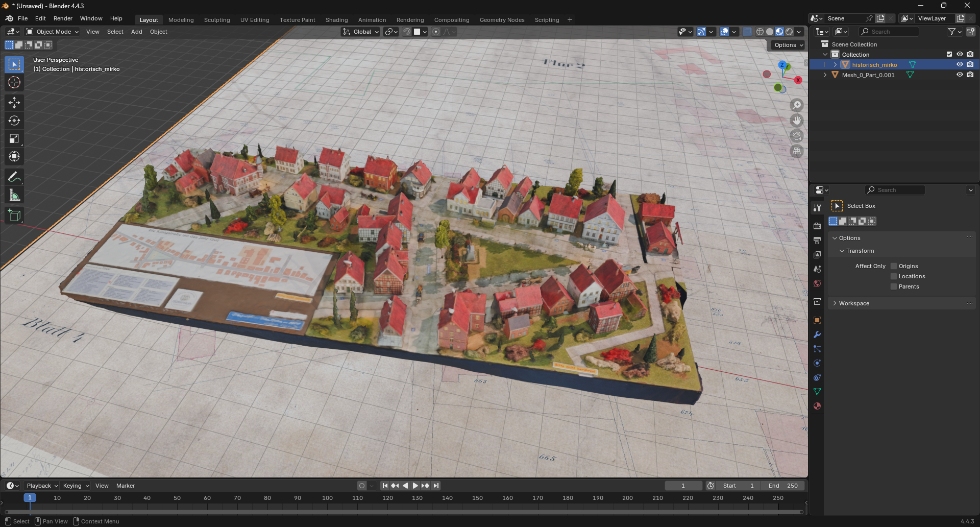This screenshot has width=980, height=527.
Task: Pick the Scale tool
Action: tap(14, 139)
